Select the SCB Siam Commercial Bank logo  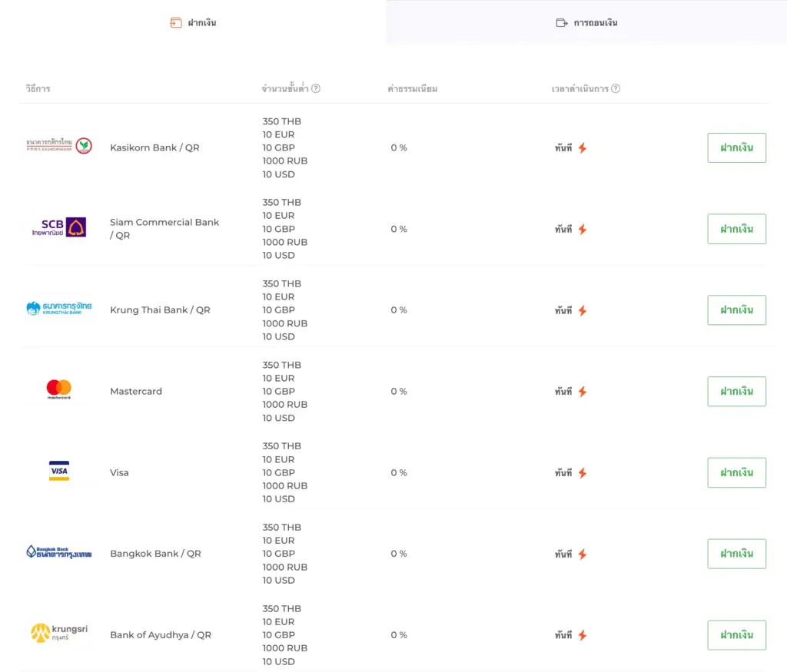(x=58, y=227)
